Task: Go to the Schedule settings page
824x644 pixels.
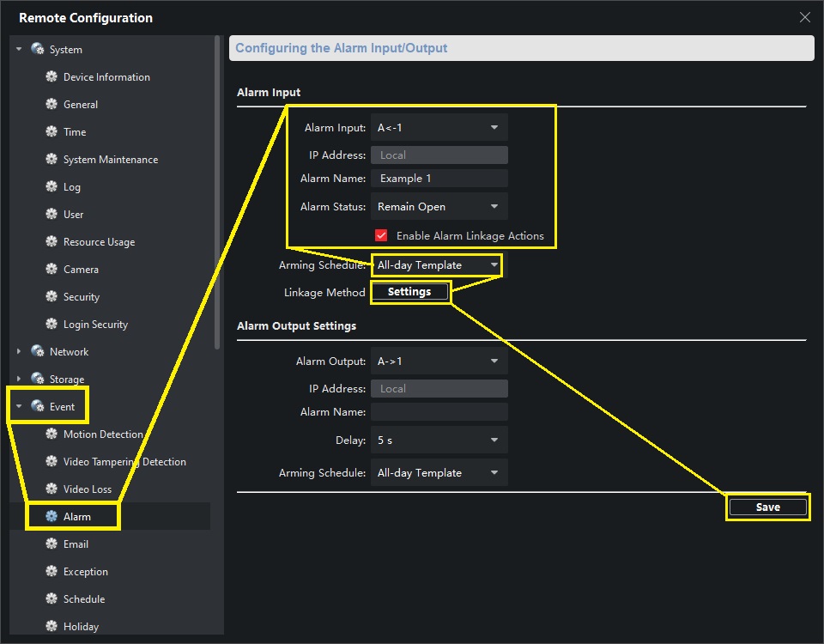Action: point(84,599)
